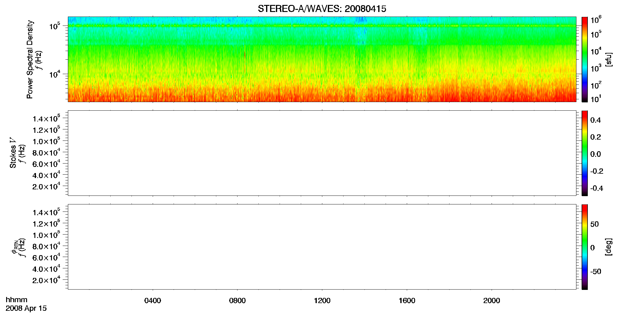This screenshot has width=644, height=332.
Task: Click the 10^3 label on sfu colorbar
Action: click(x=596, y=68)
